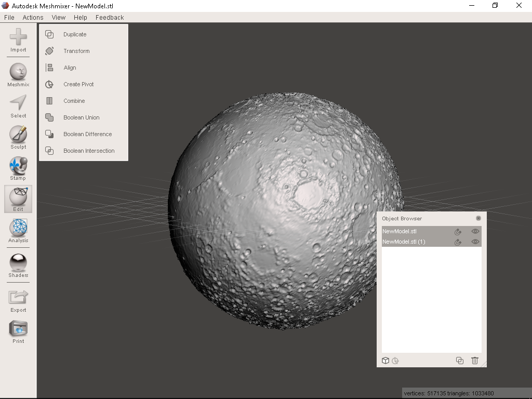Viewport: 532px width, 399px height.
Task: Close the Object Browser panel
Action: (478, 218)
